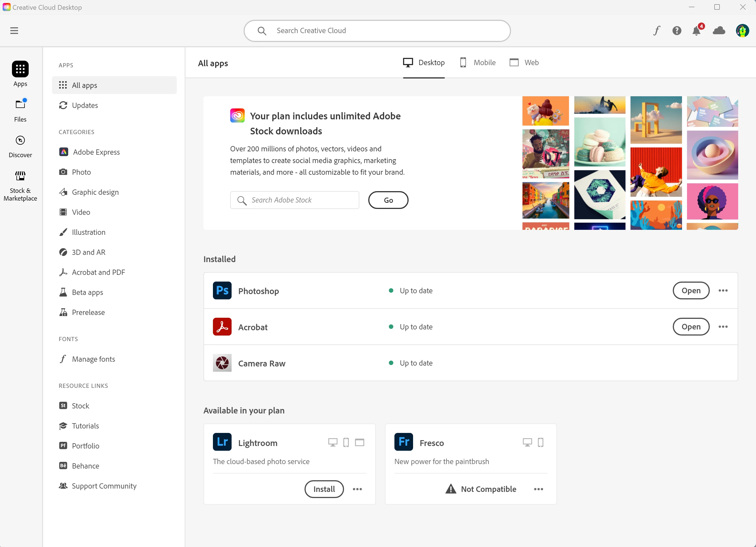Click the fonts icon in header
Image resolution: width=756 pixels, height=547 pixels.
pos(656,31)
